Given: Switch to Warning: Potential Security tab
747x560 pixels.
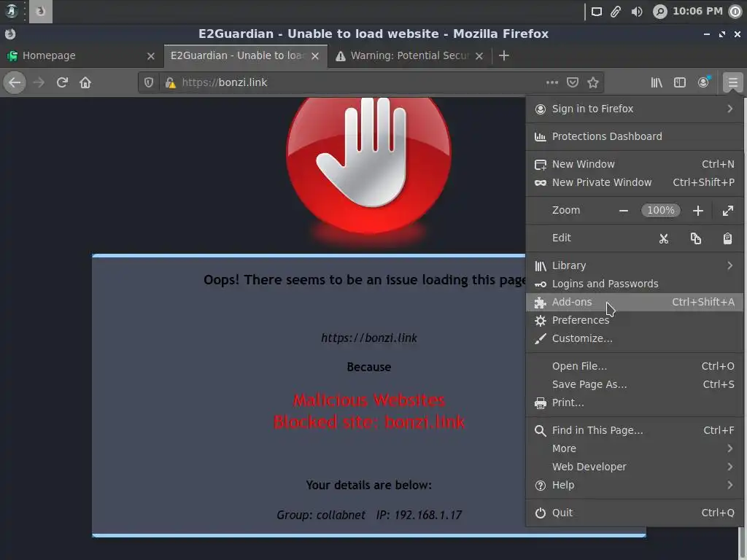Looking at the screenshot, I should (x=410, y=55).
